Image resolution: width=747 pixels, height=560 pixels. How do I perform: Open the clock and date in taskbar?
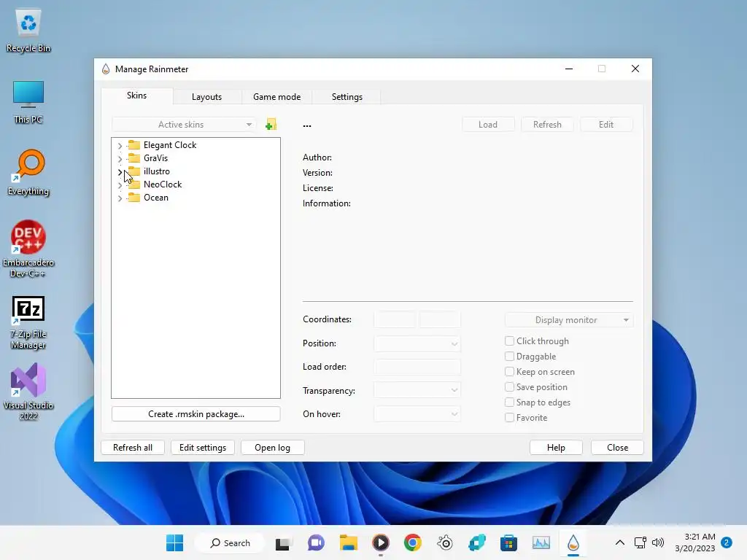click(x=695, y=542)
